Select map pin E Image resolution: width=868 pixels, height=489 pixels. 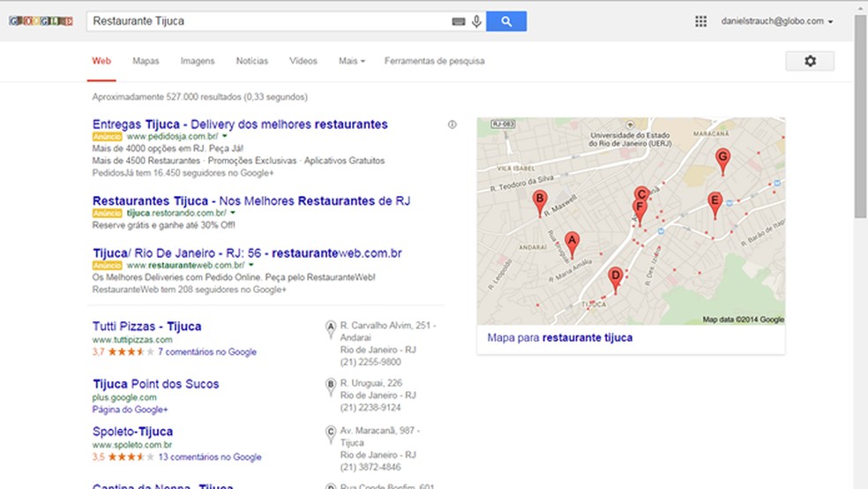point(715,206)
